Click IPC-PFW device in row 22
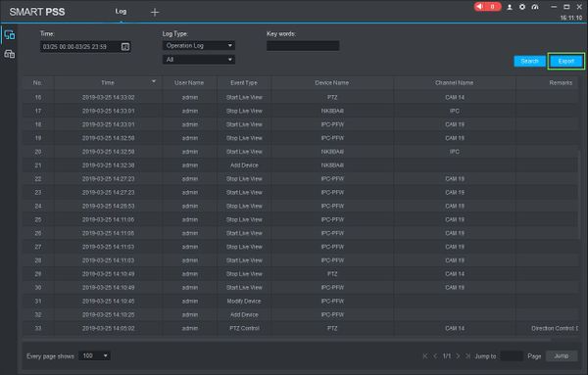This screenshot has height=375, width=588. pyautogui.click(x=332, y=179)
